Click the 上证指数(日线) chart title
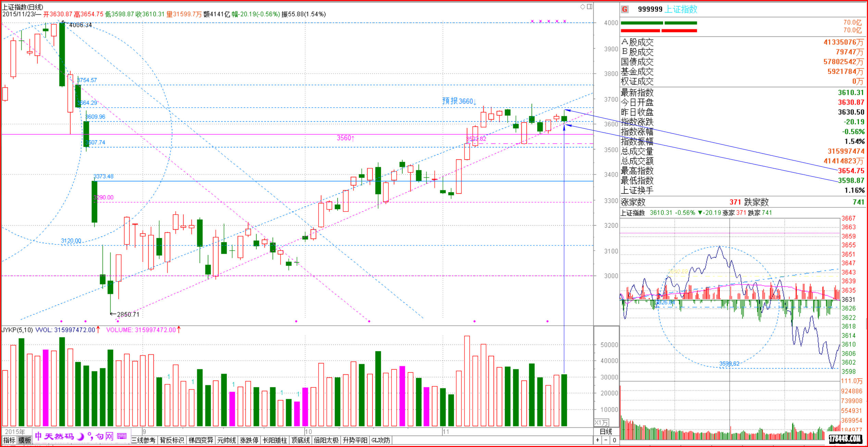 point(23,7)
